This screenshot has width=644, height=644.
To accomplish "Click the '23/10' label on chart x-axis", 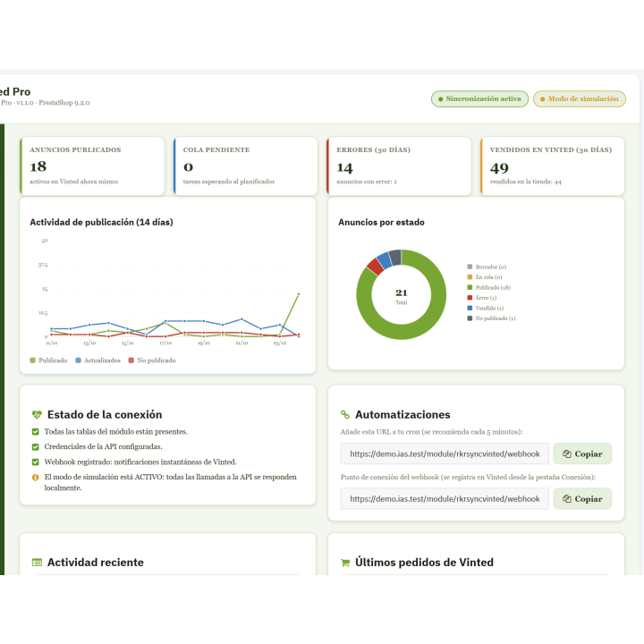I will pos(280,343).
